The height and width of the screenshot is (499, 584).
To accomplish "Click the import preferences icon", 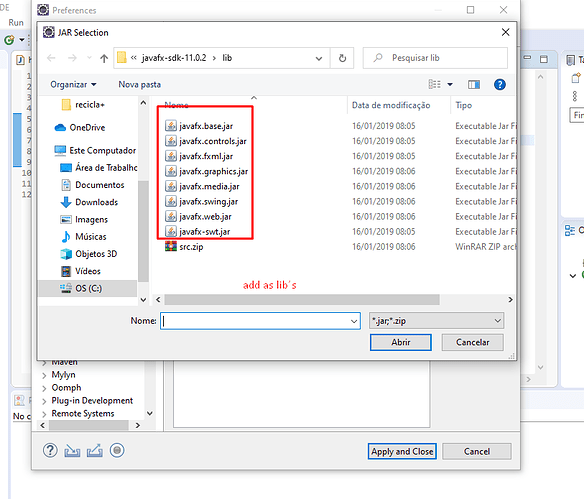I will coord(72,451).
